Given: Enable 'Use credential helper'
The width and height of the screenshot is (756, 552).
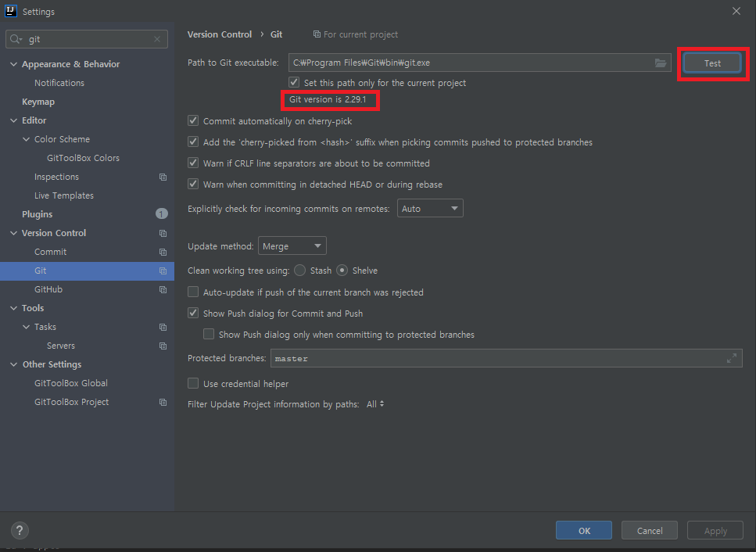Looking at the screenshot, I should click(x=193, y=384).
